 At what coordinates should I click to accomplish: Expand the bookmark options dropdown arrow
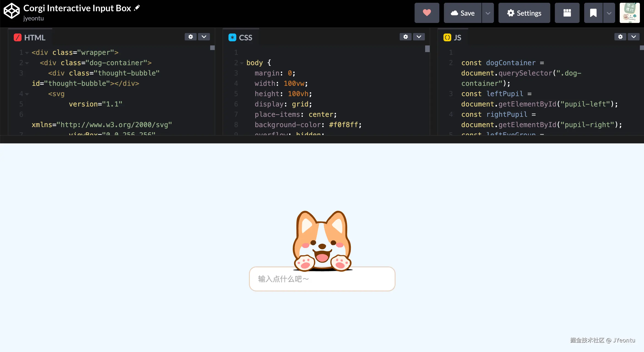pyautogui.click(x=609, y=13)
